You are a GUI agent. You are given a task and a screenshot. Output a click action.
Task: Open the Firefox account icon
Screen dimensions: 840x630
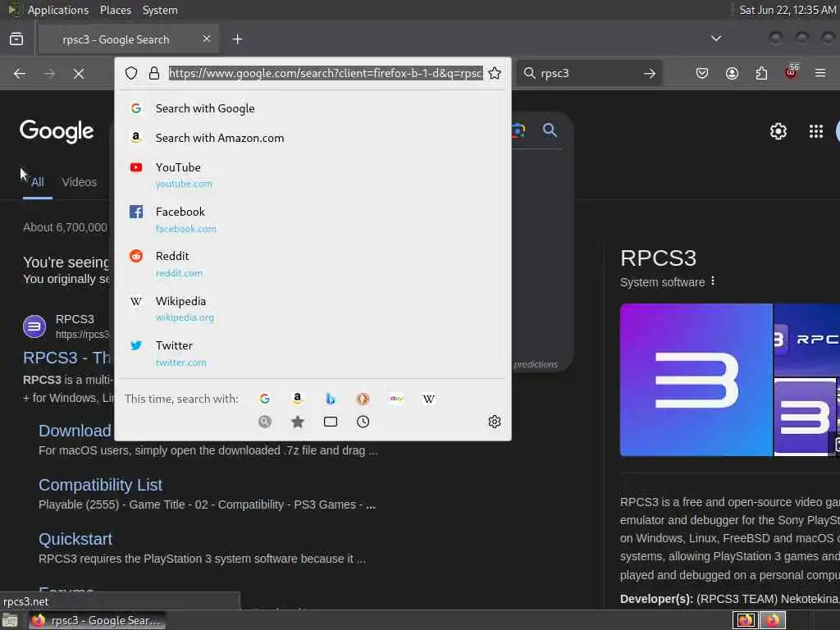click(732, 73)
